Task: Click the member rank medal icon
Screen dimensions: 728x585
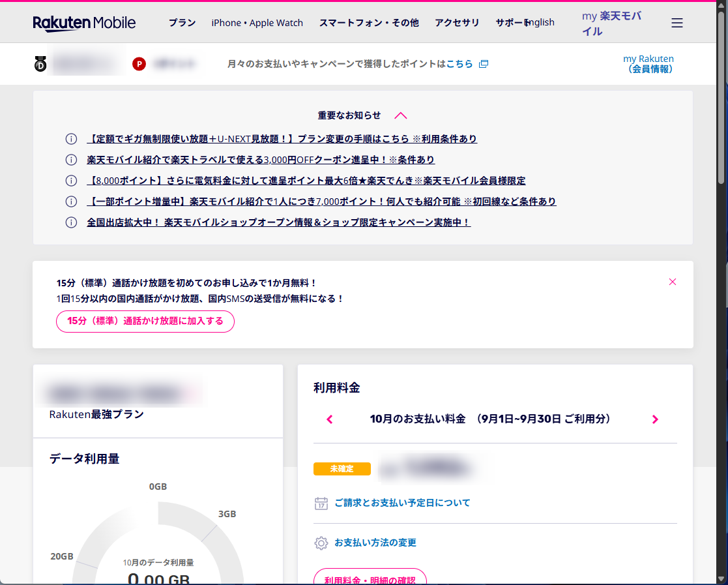Action: click(40, 64)
